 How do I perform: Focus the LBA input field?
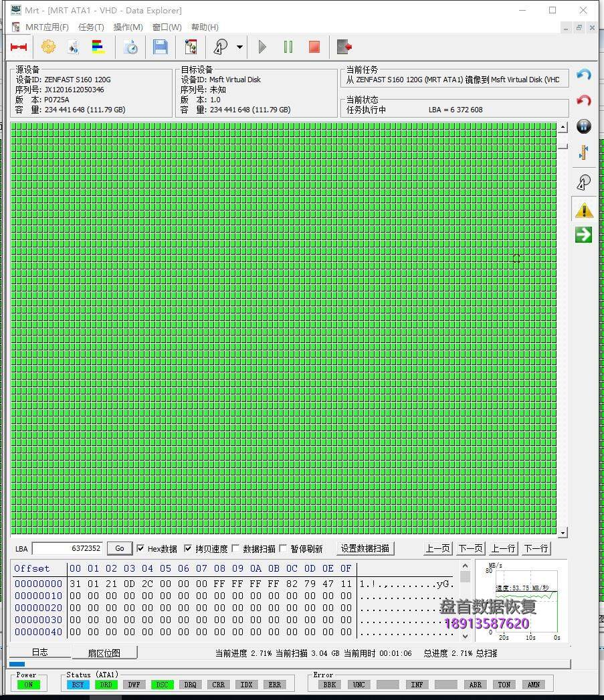tap(68, 549)
